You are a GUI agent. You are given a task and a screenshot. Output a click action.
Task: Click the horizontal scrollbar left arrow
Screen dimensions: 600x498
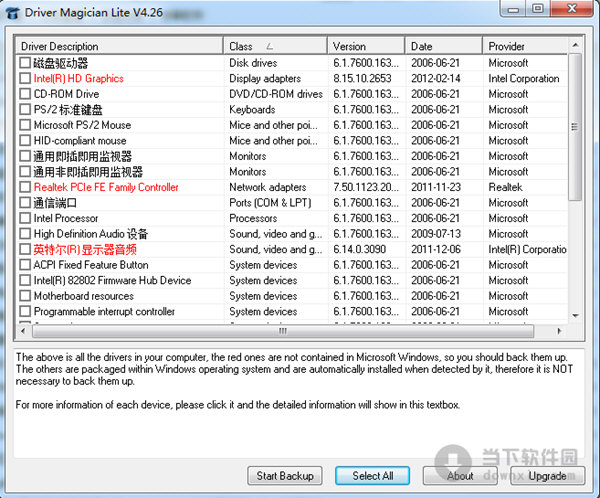[x=23, y=331]
